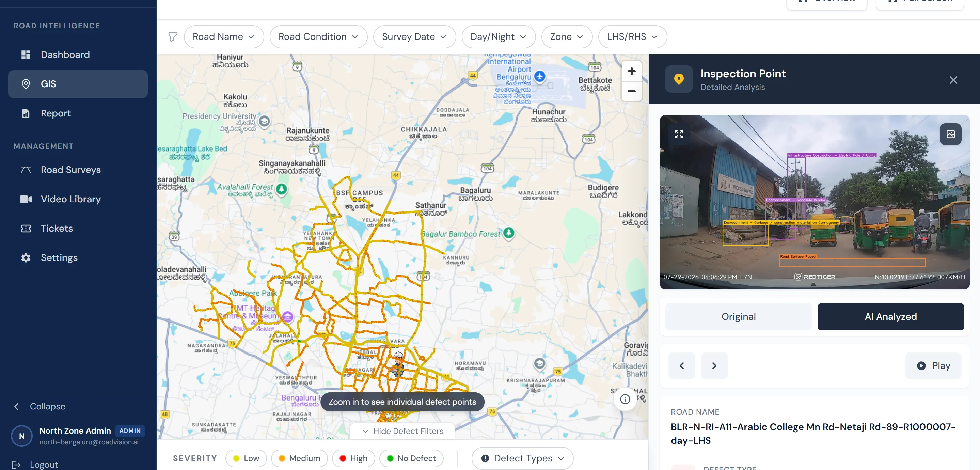Open the Defect Types dropdown
The image size is (980, 470).
pos(522,458)
